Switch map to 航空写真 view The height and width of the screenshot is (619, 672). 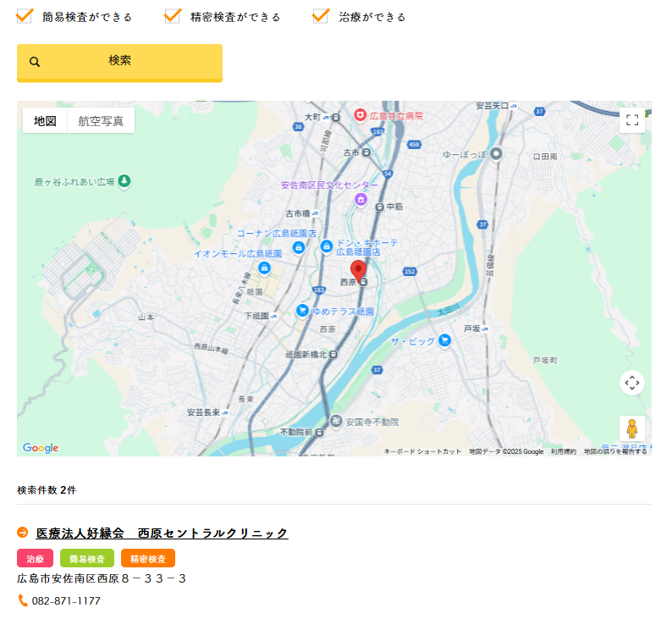tap(101, 121)
